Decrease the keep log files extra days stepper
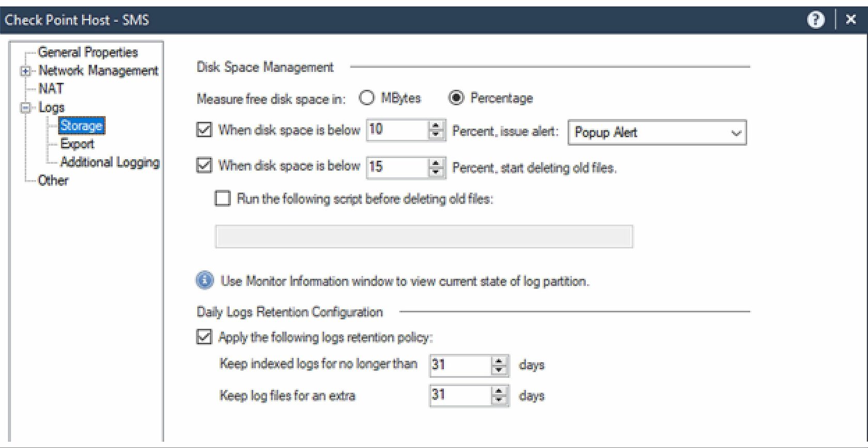Viewport: 868px width, 448px height. (x=499, y=399)
